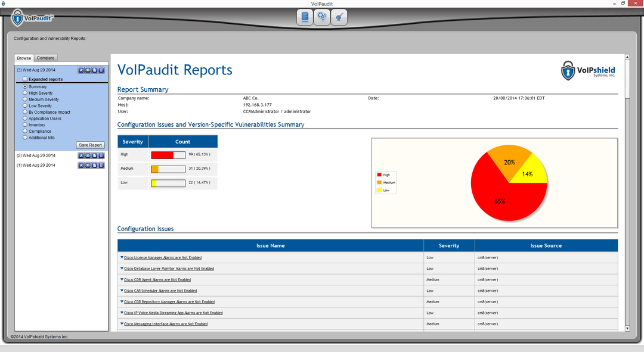Image resolution: width=644 pixels, height=352 pixels.
Task: Choose Application Users radio option
Action: tap(25, 119)
